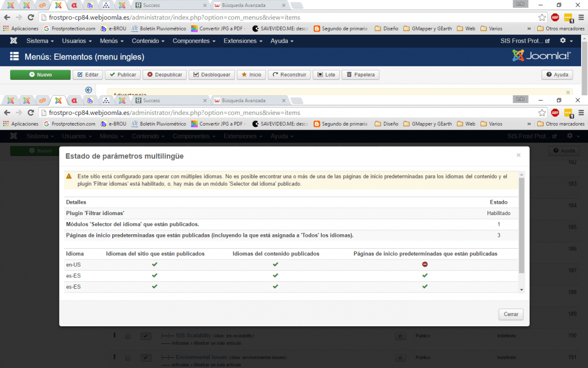Open the Ayuda menu in the upper window's navbar
The width and height of the screenshot is (588, 368).
point(282,41)
